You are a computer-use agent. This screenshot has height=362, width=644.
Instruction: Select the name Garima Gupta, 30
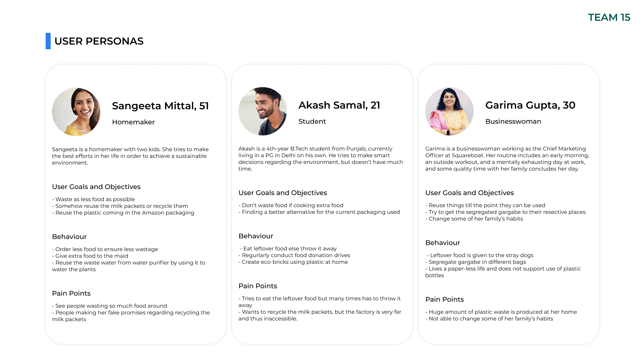pyautogui.click(x=530, y=105)
